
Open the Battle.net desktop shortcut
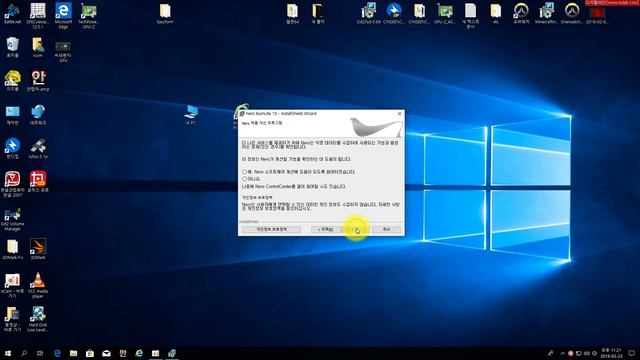click(x=12, y=13)
